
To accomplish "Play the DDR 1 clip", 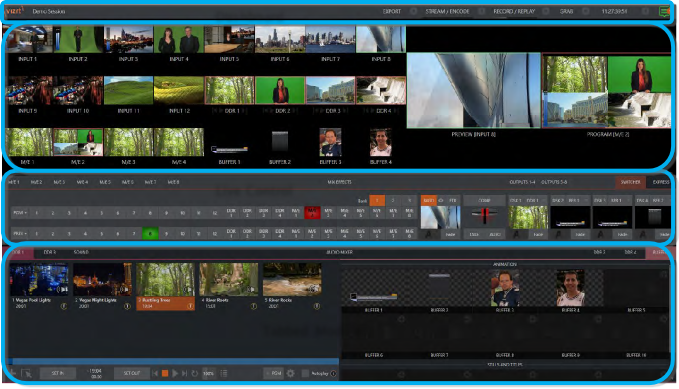I will click(175, 373).
